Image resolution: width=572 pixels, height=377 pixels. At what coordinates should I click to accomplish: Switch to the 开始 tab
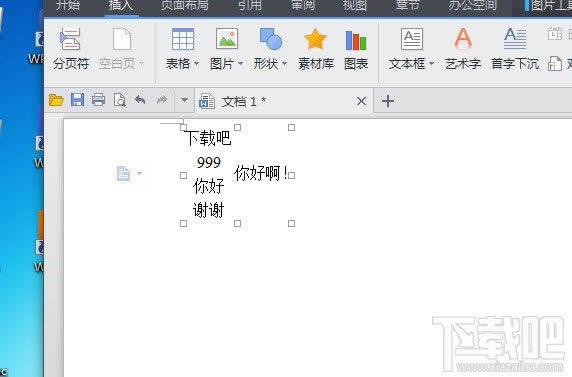(67, 6)
